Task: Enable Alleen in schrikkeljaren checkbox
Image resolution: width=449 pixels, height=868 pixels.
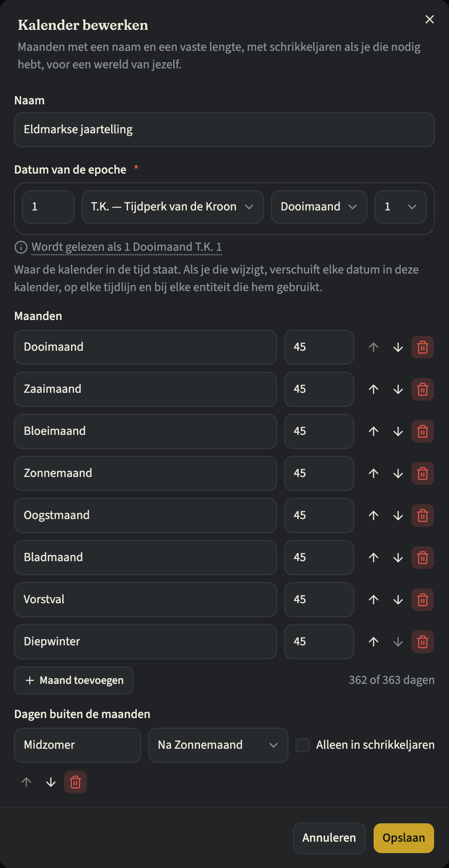Action: tap(303, 745)
